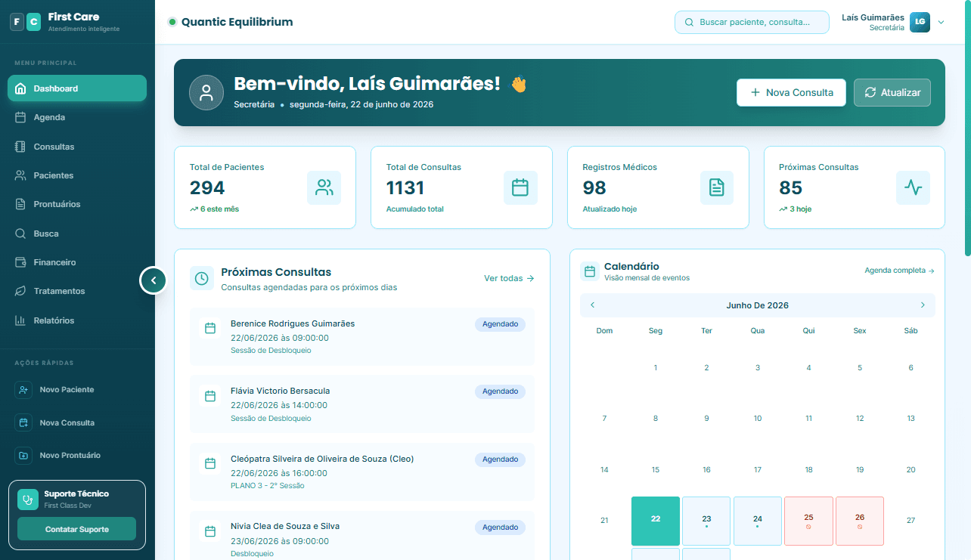Click the Novo Paciente add-user icon
Screen dimensions: 971x560
click(x=23, y=390)
